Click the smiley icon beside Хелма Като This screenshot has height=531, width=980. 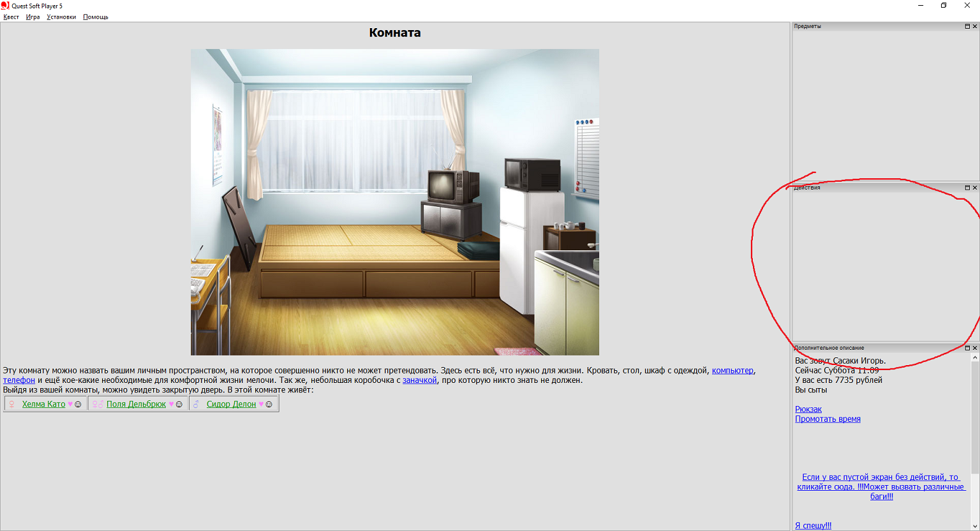(78, 404)
